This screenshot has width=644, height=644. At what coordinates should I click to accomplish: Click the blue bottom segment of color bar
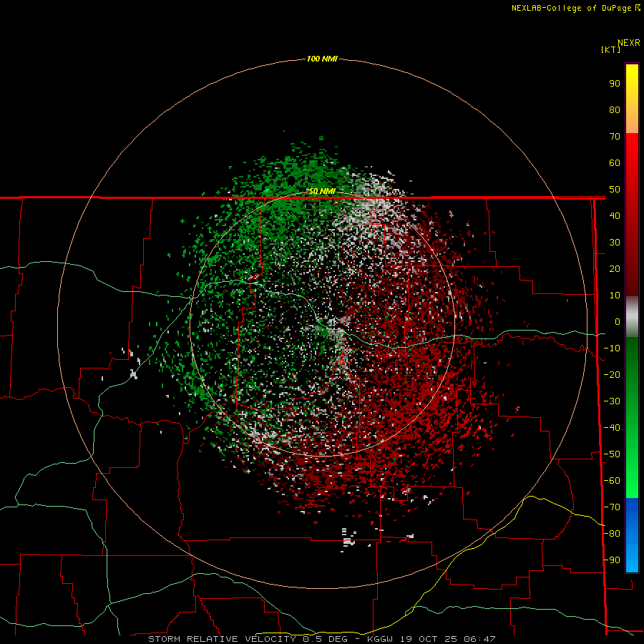(x=632, y=535)
